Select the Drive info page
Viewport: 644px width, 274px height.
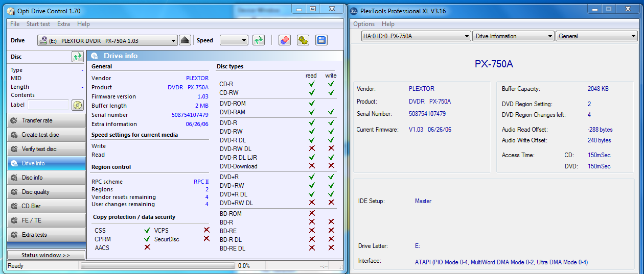(x=47, y=163)
